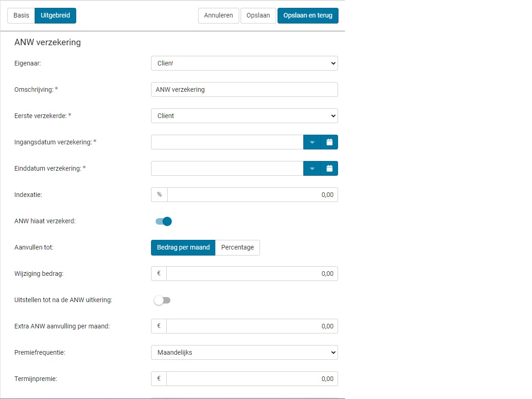Click the Wijziging bedrag amount field
532x399 pixels.
click(252, 274)
